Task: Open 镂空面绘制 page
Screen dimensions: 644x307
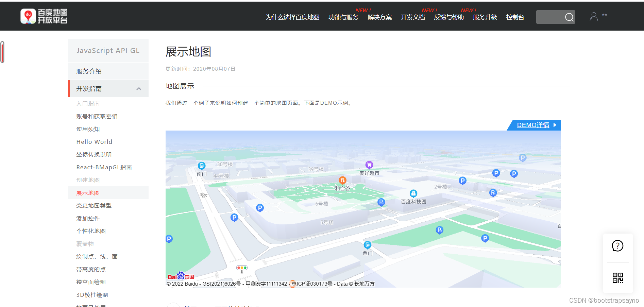Action: tap(91, 282)
